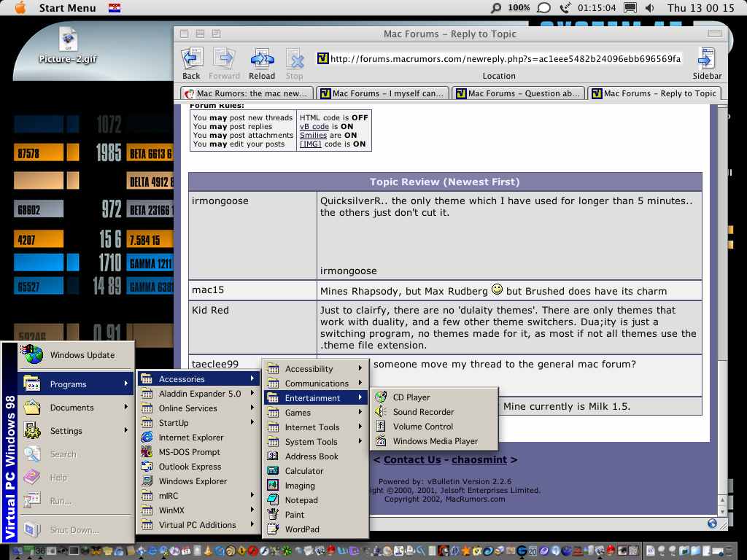Viewport: 747px width, 560px height.
Task: Click the menu bar clock 01:15:04
Action: click(x=597, y=7)
